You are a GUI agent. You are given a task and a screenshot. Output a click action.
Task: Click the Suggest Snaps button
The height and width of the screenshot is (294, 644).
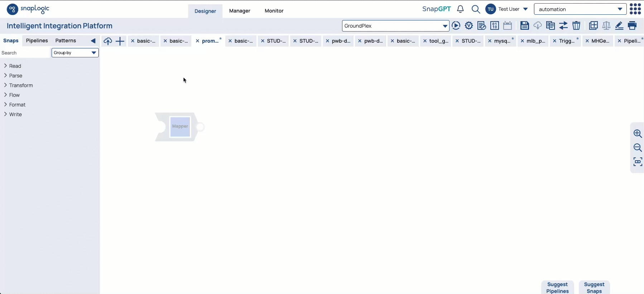594,288
